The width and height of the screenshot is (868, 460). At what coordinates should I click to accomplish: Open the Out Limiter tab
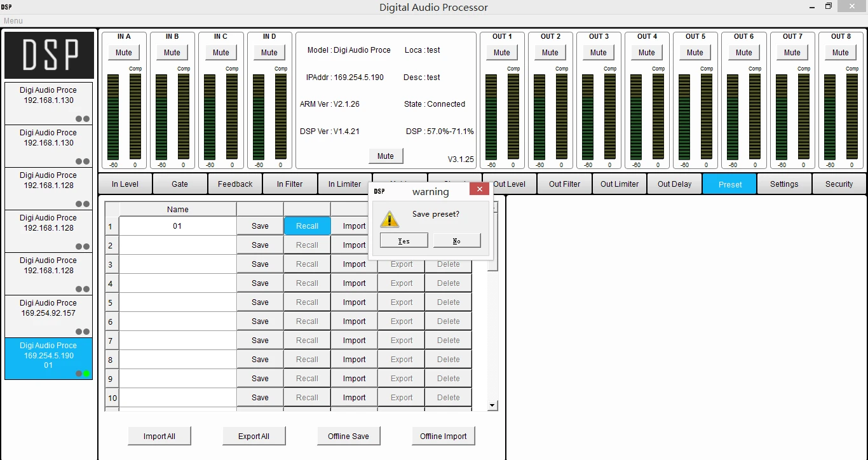[x=620, y=184]
